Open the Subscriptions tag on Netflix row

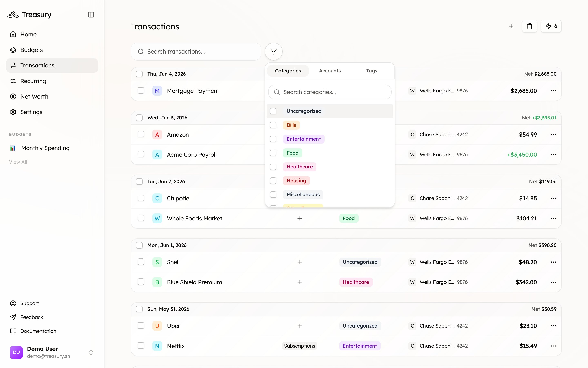click(x=300, y=346)
